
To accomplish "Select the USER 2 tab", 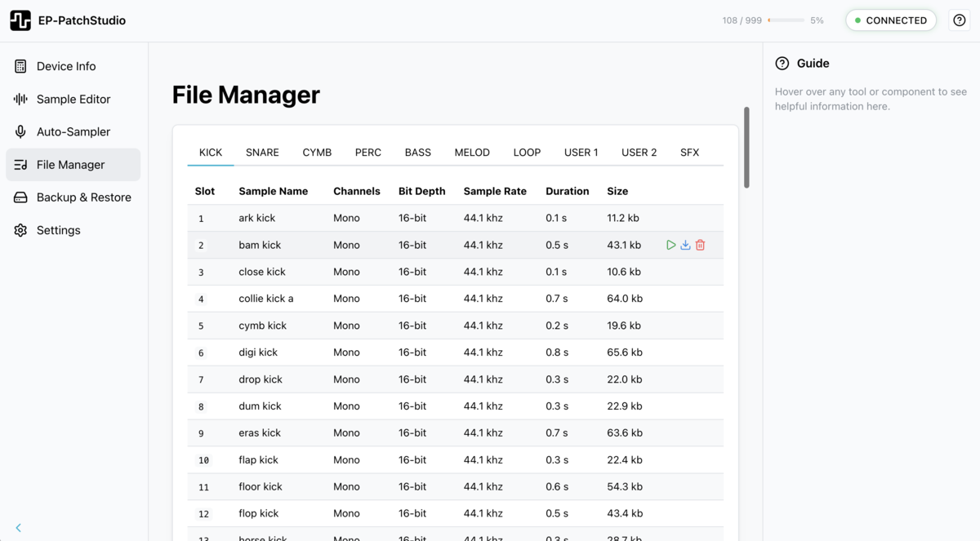I will click(x=639, y=153).
